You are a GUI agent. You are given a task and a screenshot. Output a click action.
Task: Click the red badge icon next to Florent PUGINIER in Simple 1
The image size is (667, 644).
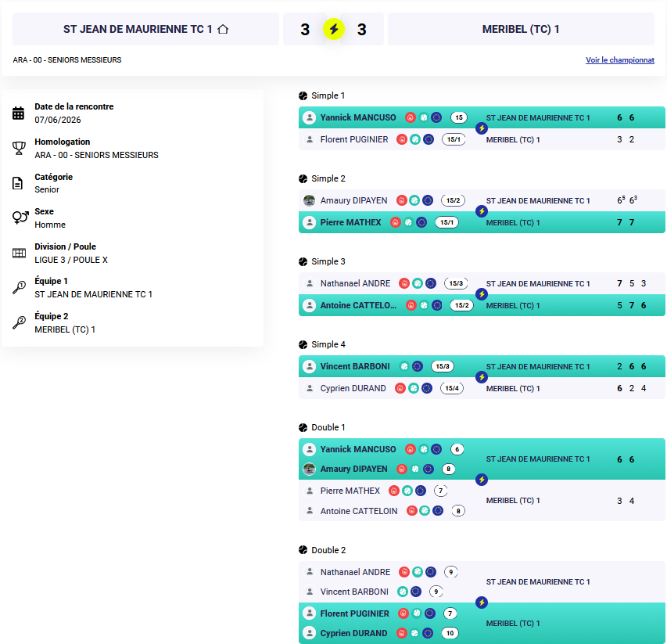(x=402, y=139)
